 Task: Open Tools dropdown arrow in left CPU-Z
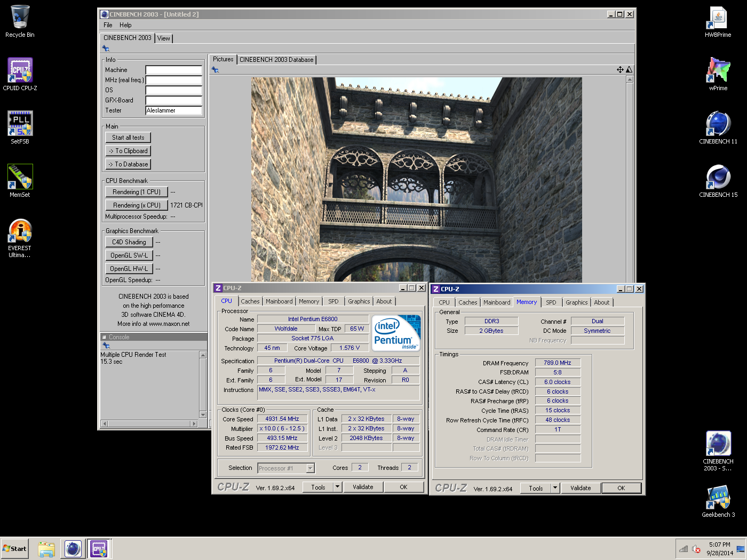tap(337, 487)
